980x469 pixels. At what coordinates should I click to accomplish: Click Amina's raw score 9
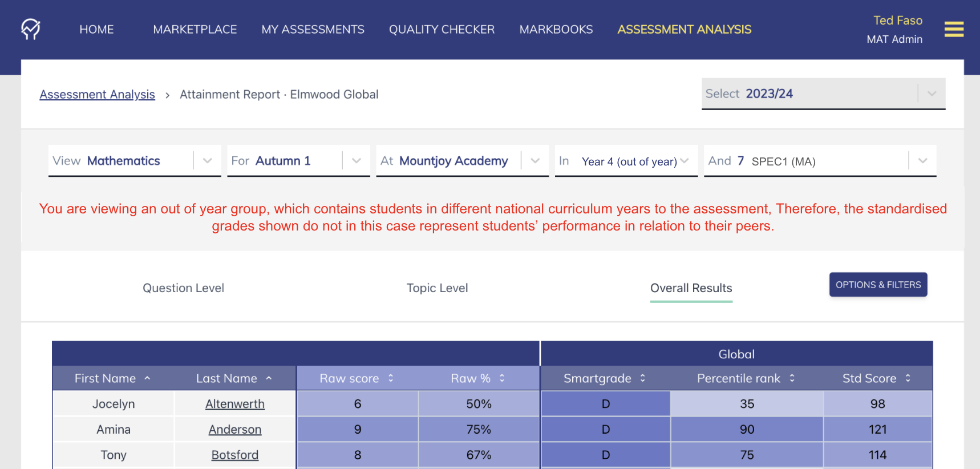point(358,430)
